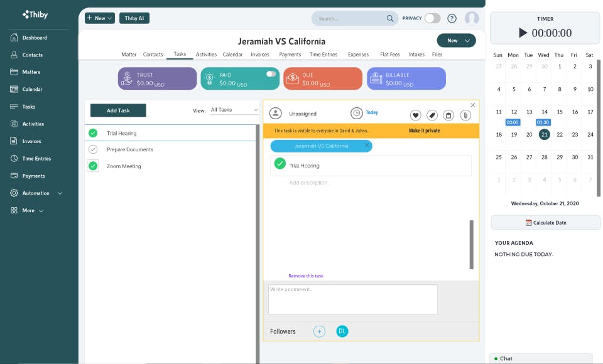This screenshot has height=364, width=603.
Task: Switch to the Expenses tab
Action: click(359, 55)
